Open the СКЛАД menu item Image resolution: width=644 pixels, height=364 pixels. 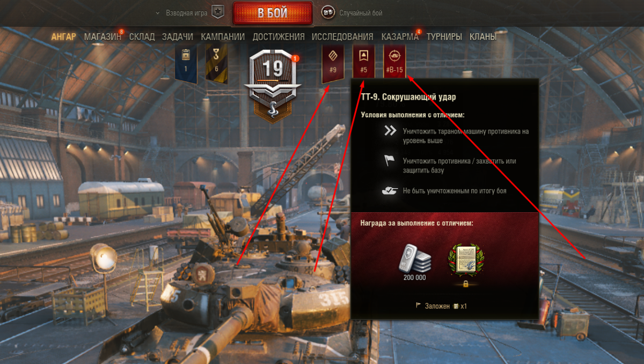(142, 37)
